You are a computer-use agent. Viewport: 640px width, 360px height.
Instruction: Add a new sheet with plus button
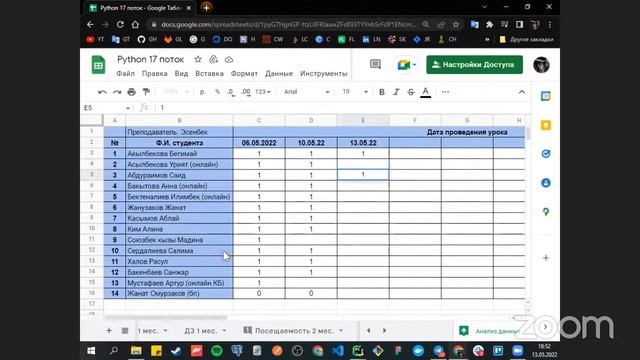click(x=109, y=331)
